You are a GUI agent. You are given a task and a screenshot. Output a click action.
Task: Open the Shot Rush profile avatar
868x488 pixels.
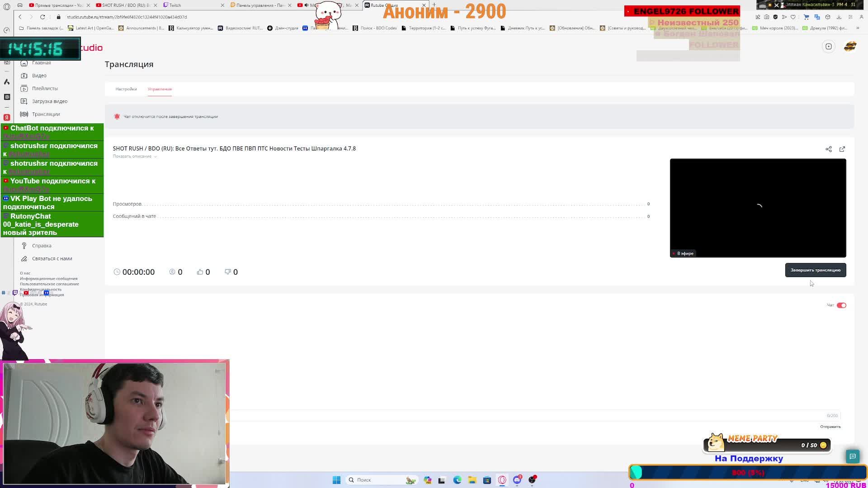tap(850, 47)
